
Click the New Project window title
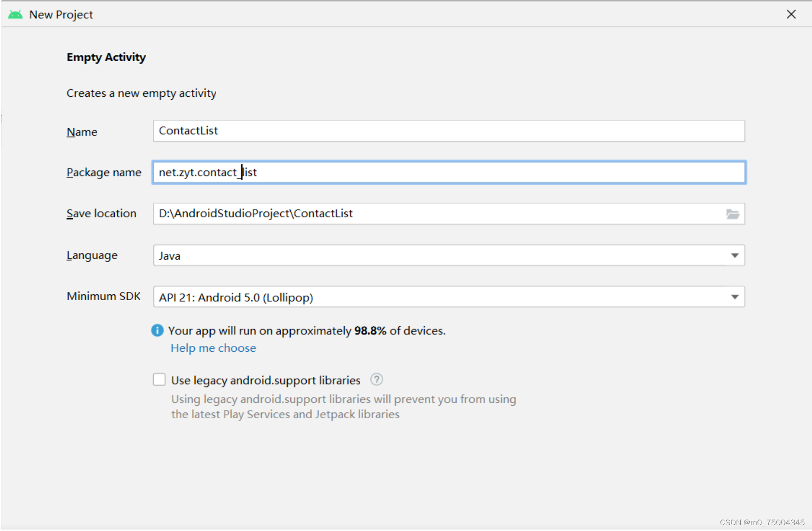point(61,15)
